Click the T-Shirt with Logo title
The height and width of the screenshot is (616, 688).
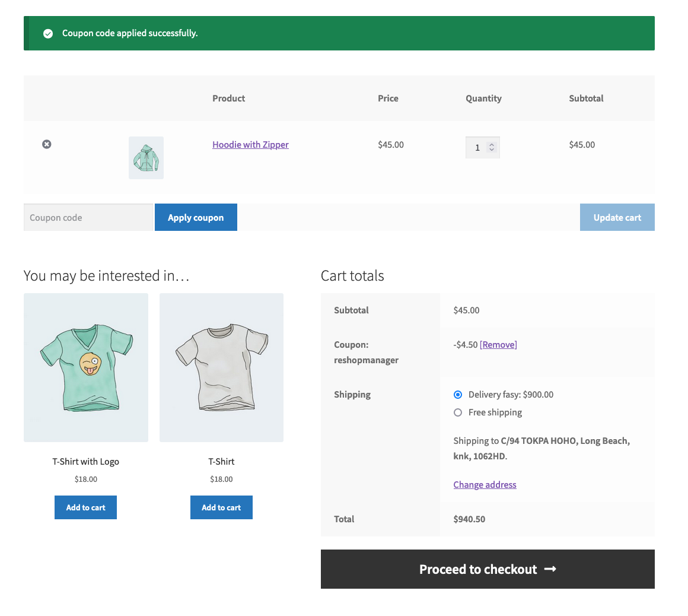point(85,462)
